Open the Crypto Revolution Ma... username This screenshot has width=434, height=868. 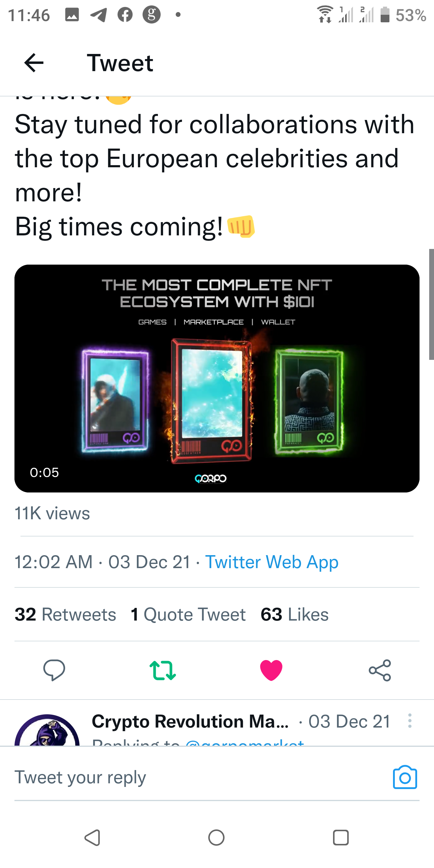click(190, 722)
